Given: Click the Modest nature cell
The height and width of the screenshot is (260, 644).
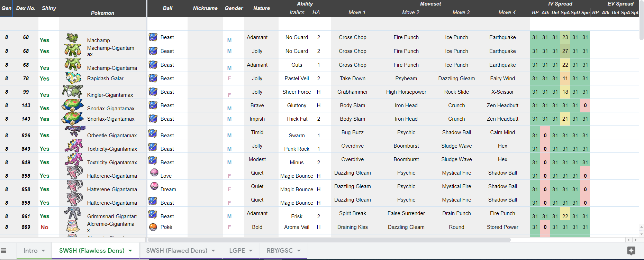Looking at the screenshot, I should click(x=257, y=159).
